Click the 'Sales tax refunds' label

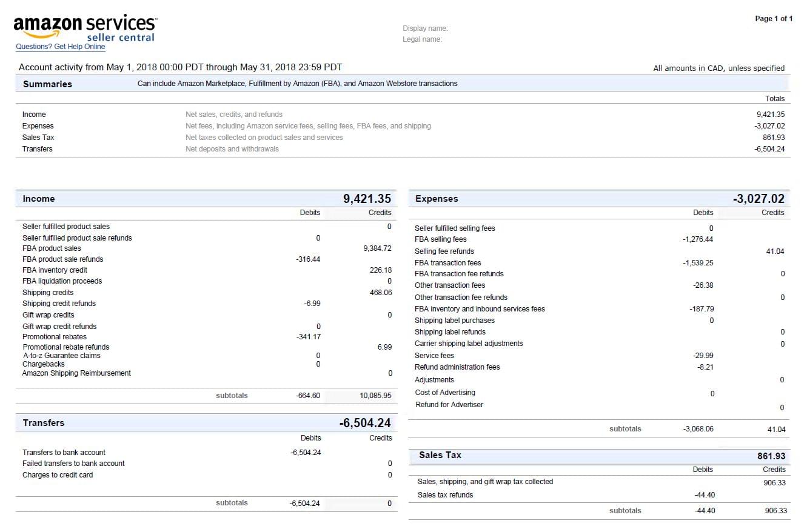[x=446, y=495]
